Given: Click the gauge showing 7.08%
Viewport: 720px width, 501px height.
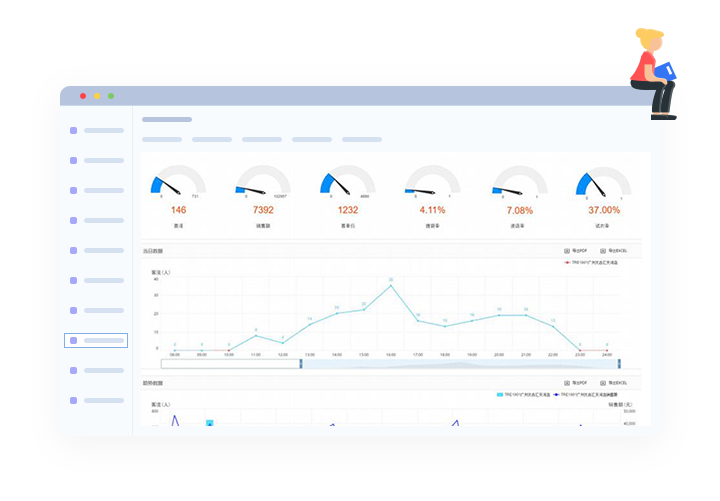Looking at the screenshot, I should [520, 180].
